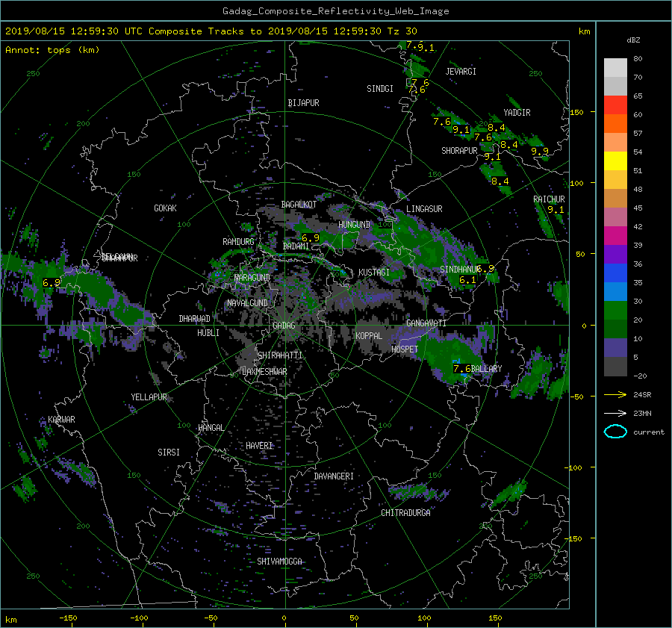The height and width of the screenshot is (628, 672).
Task: Click the BALLARY city label
Action: [486, 369]
